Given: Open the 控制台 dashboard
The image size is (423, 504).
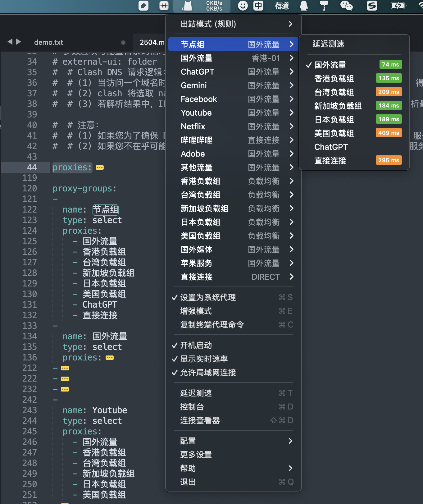Looking at the screenshot, I should (234, 407).
